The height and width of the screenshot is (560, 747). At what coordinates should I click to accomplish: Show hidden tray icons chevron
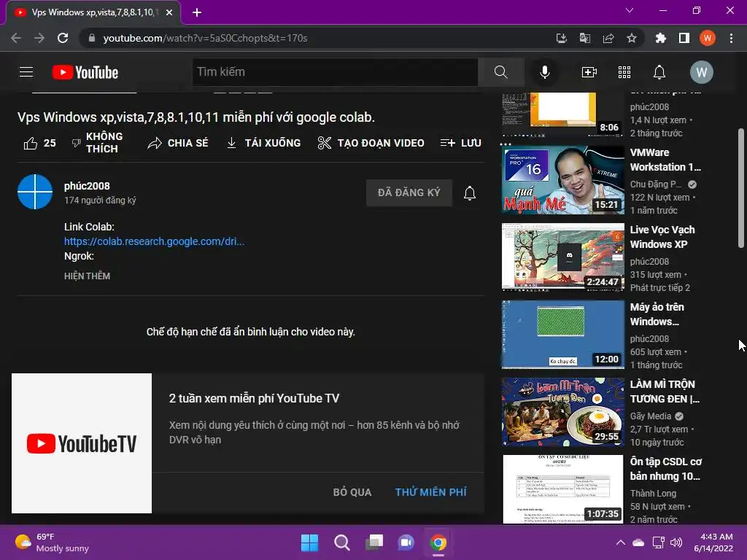[x=620, y=542]
